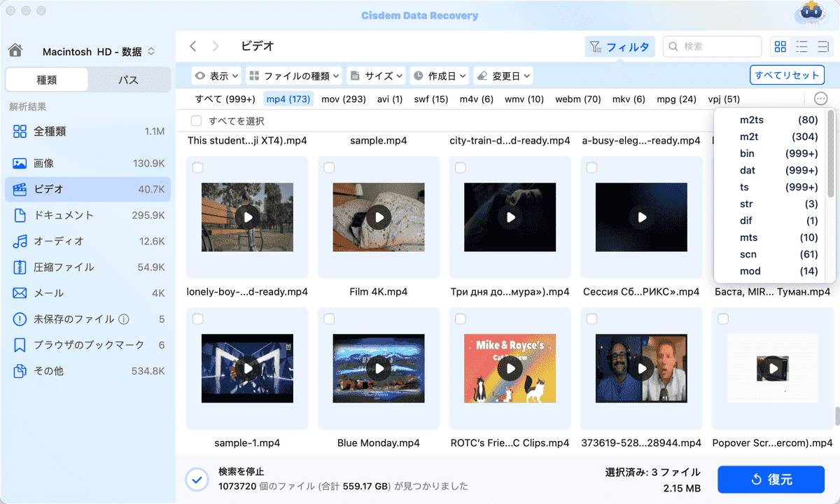Image resolution: width=840 pixels, height=504 pixels.
Task: Switch to list view icon
Action: click(802, 47)
